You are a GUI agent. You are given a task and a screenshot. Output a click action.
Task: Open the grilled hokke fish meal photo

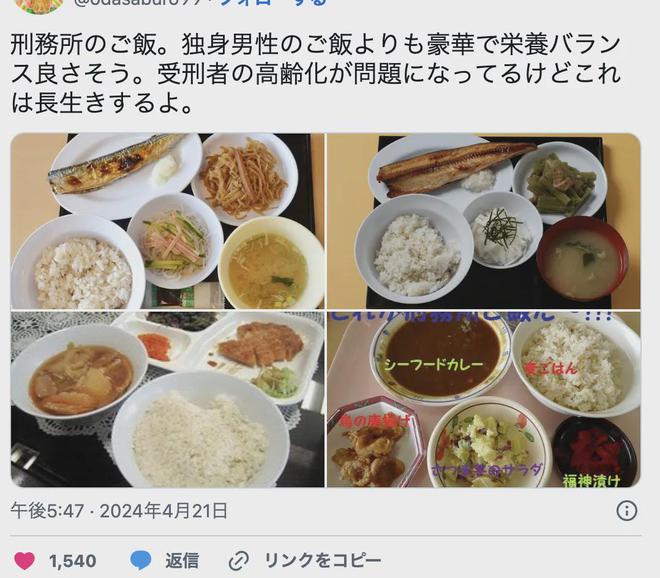click(x=484, y=221)
